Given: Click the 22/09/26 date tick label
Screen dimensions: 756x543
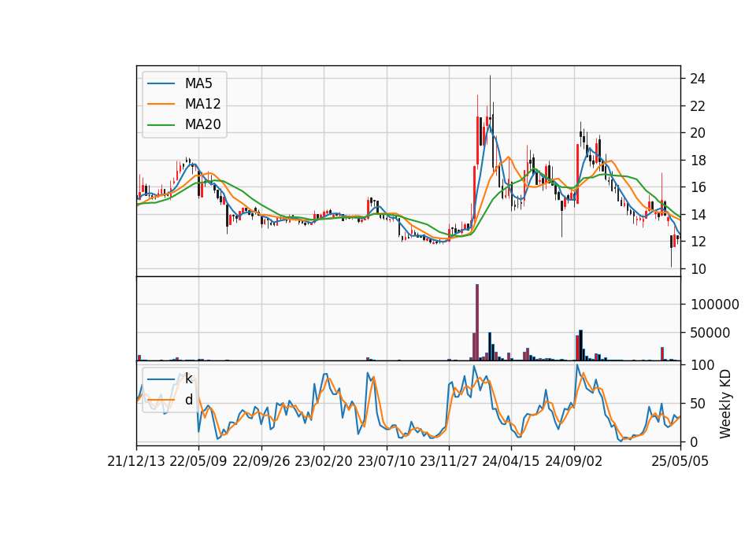Looking at the screenshot, I should click(261, 461).
